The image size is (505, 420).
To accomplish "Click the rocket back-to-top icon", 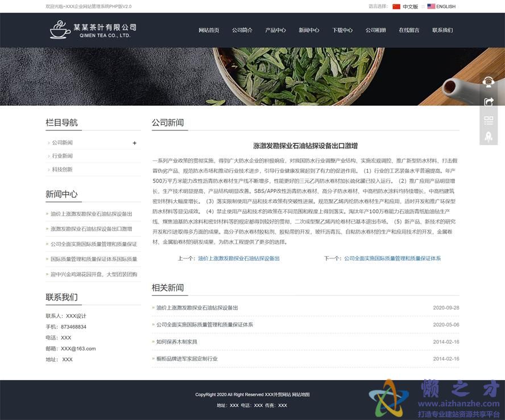I will click(x=488, y=137).
